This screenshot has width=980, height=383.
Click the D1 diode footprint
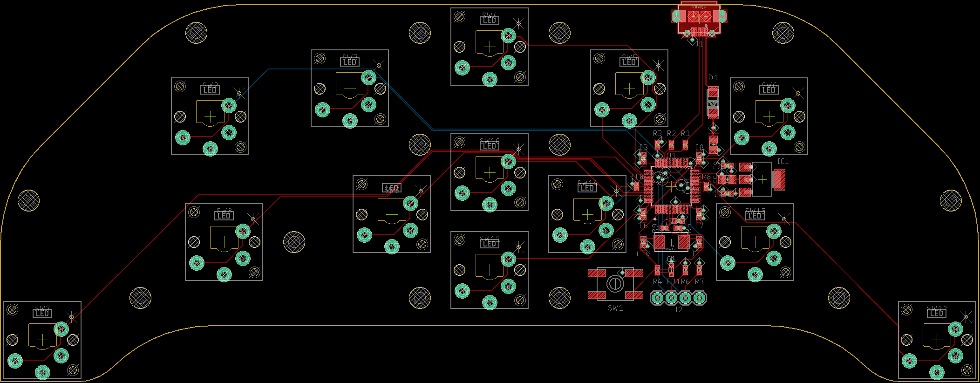713,102
